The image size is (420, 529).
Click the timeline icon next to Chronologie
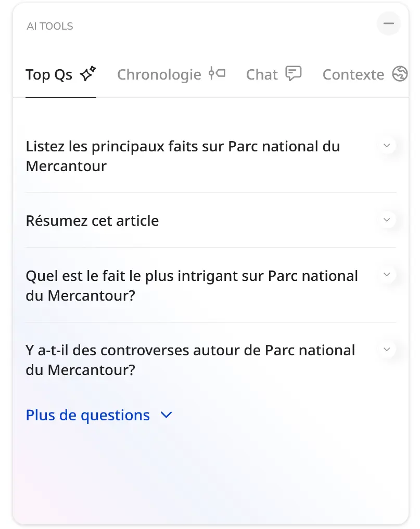217,73
